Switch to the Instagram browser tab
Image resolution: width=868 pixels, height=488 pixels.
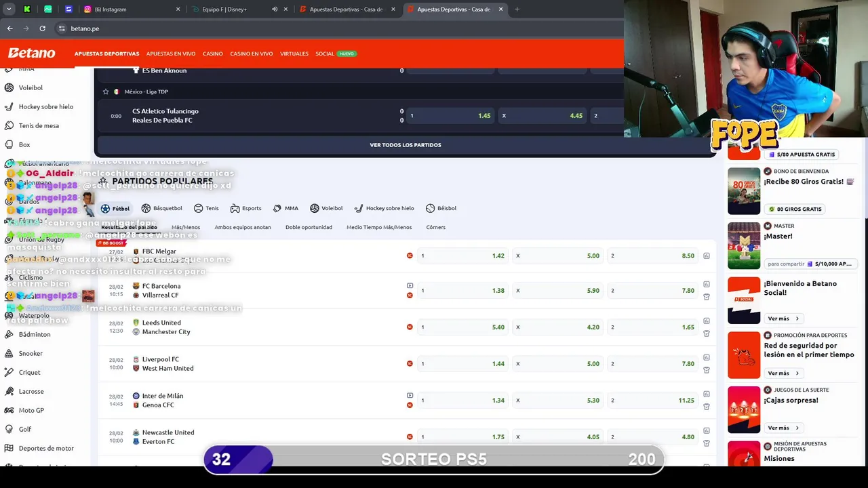click(133, 9)
